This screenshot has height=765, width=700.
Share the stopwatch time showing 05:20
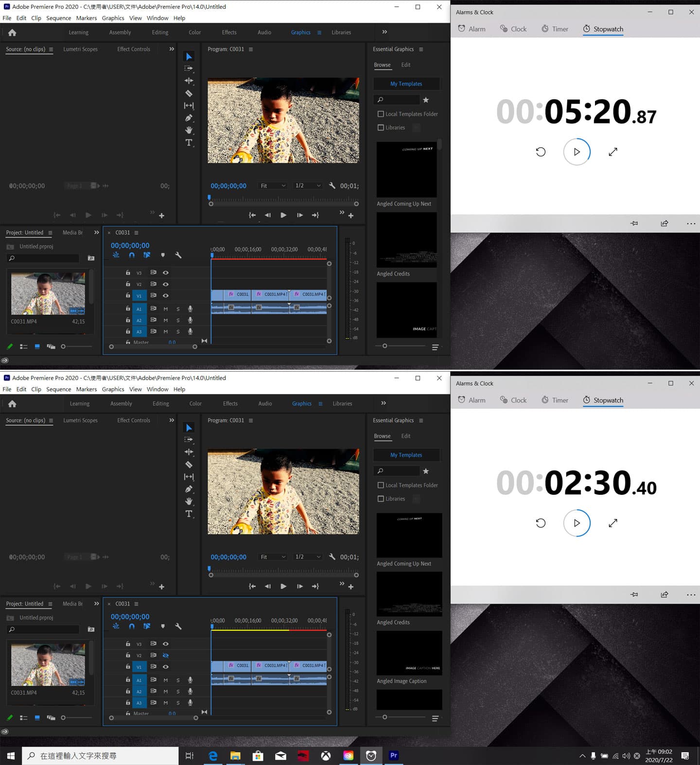tap(665, 223)
